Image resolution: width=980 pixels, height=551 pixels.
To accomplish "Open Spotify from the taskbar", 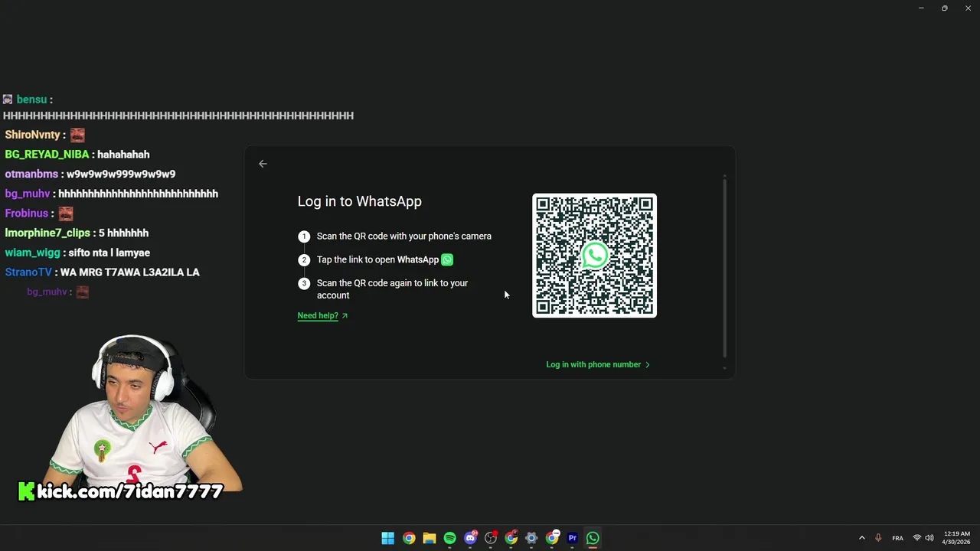I will pyautogui.click(x=449, y=538).
